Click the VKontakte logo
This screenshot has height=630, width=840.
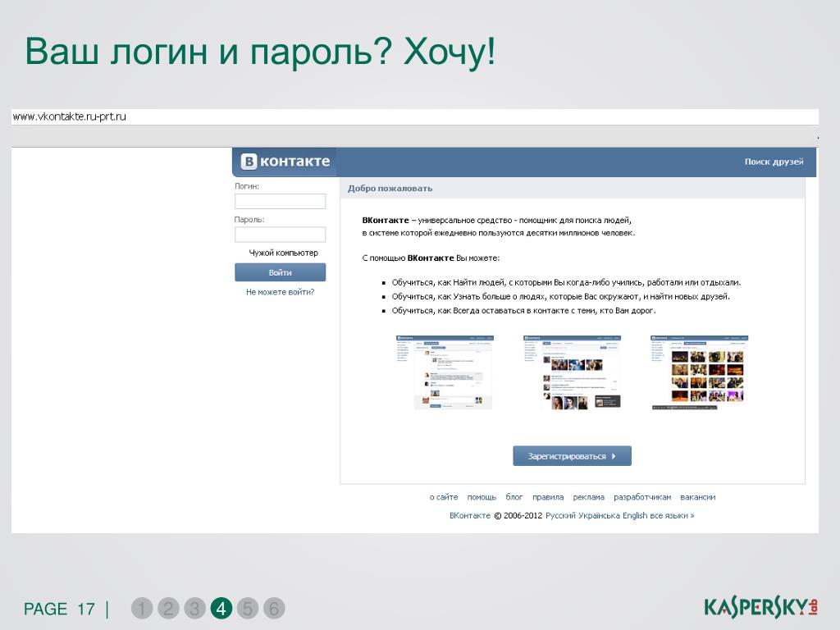[285, 162]
